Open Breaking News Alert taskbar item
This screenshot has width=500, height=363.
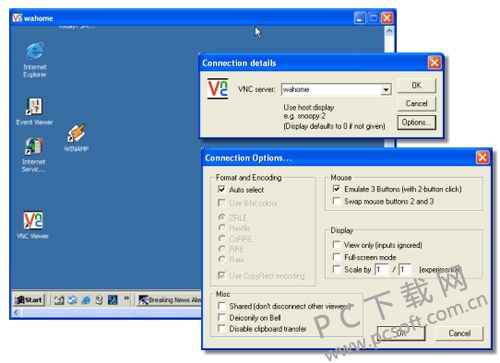169,300
